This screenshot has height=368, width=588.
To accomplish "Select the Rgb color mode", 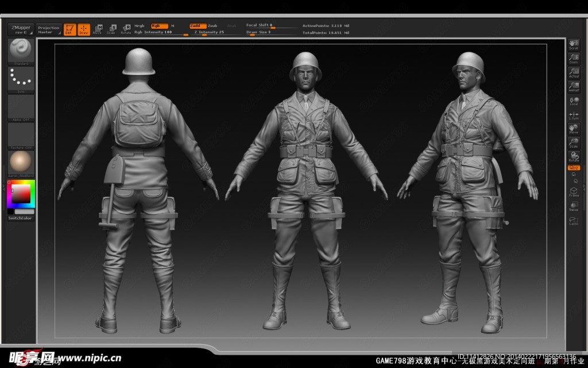I will tap(159, 26).
